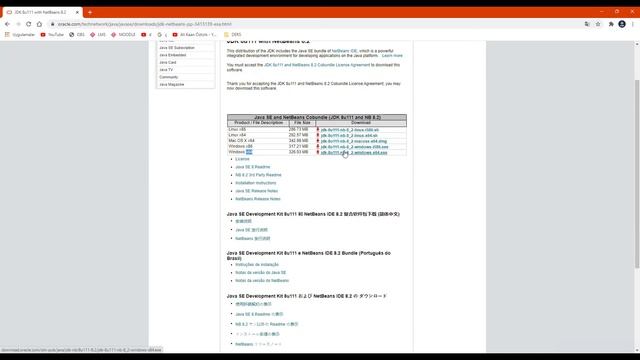Click the red download arrow for Windows x64
The height and width of the screenshot is (360, 640).
tap(318, 152)
